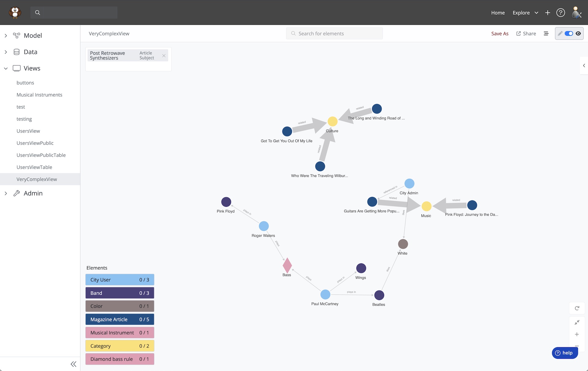The height and width of the screenshot is (371, 588).
Task: Collapse the right panel using arrow icon
Action: [584, 65]
